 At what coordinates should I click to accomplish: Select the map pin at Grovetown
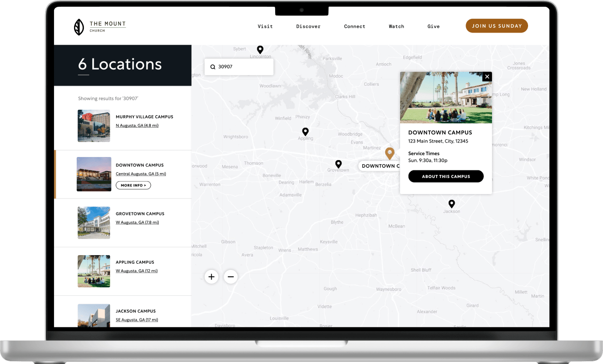tap(339, 164)
